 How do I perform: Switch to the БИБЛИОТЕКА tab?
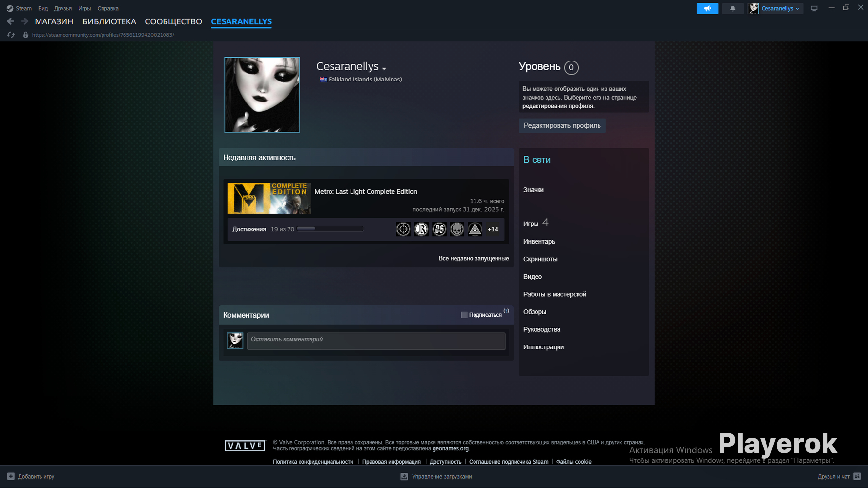[x=109, y=21]
